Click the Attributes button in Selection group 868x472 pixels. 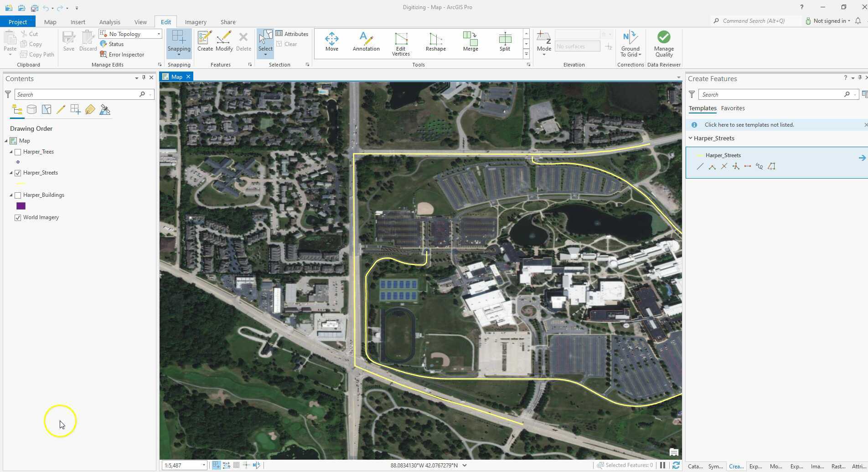pos(292,34)
